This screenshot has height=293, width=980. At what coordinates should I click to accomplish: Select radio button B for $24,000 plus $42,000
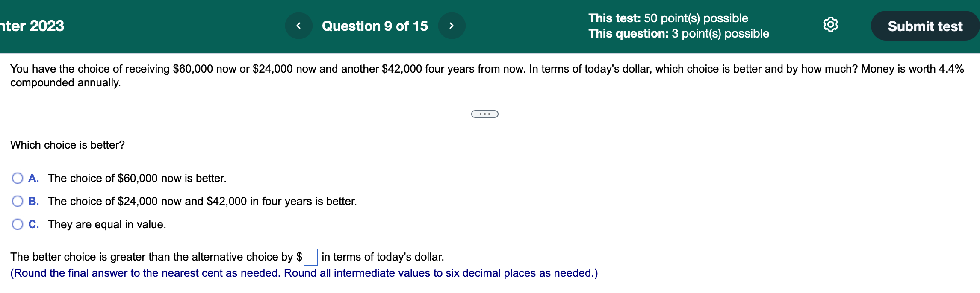click(x=17, y=201)
